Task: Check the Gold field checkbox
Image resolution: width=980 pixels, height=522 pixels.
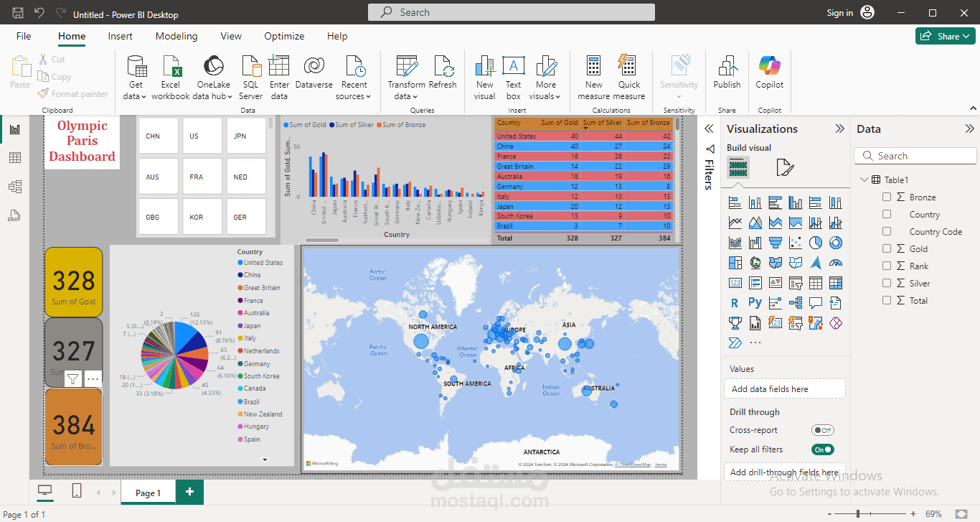Action: [887, 248]
